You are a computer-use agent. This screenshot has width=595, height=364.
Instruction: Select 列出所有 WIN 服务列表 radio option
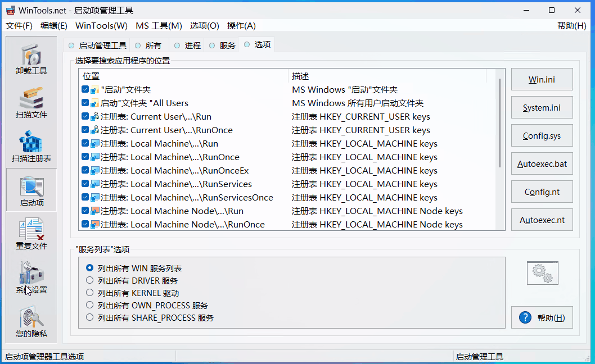(89, 268)
